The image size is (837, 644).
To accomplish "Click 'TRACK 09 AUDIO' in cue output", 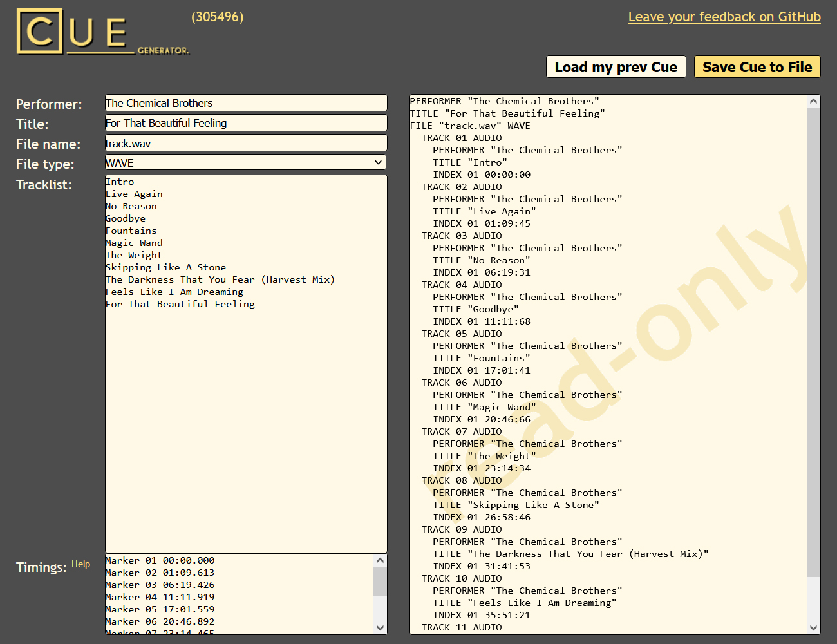I will pyautogui.click(x=462, y=529).
